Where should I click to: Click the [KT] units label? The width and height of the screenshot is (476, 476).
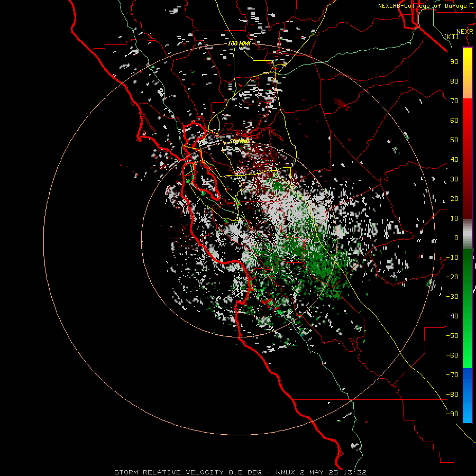pos(452,36)
